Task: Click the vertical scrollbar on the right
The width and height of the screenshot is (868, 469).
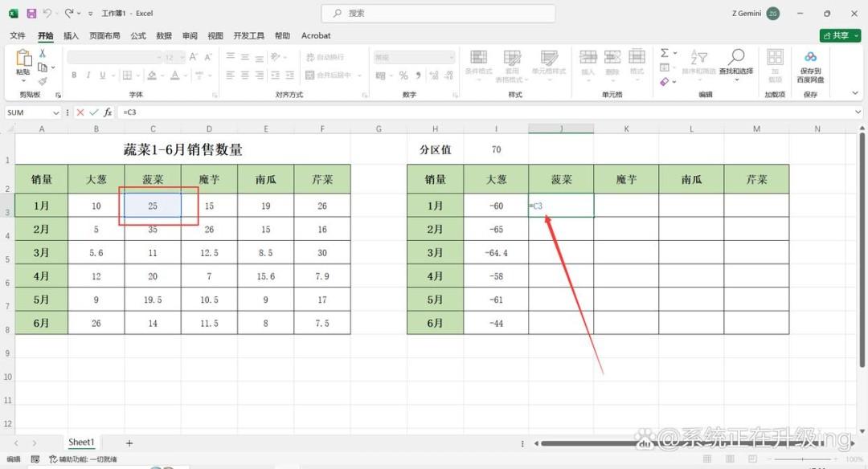Action: (x=862, y=249)
